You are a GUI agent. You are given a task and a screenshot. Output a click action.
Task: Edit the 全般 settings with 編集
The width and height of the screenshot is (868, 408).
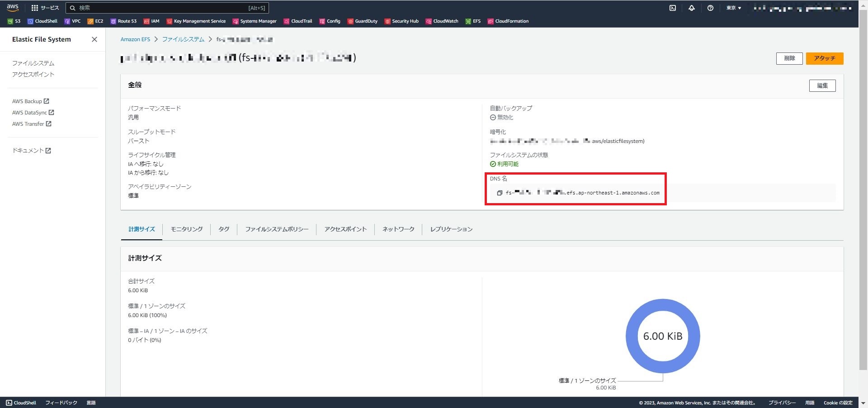[x=822, y=85]
